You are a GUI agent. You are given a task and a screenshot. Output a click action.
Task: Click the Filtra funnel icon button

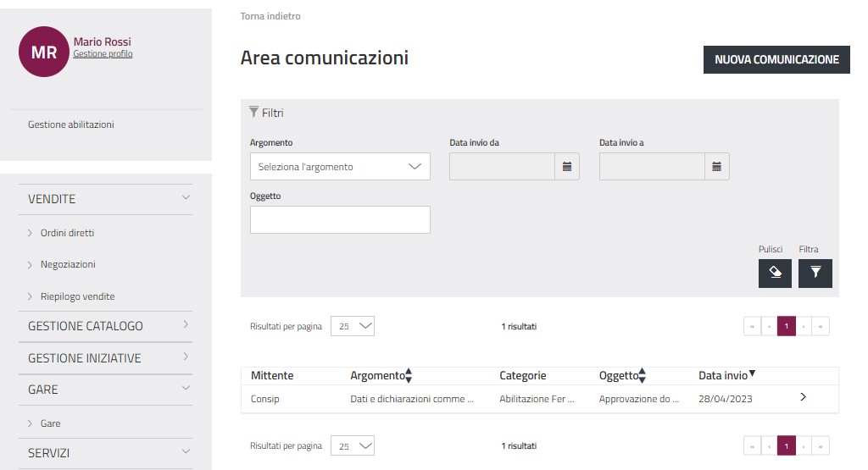click(x=815, y=273)
